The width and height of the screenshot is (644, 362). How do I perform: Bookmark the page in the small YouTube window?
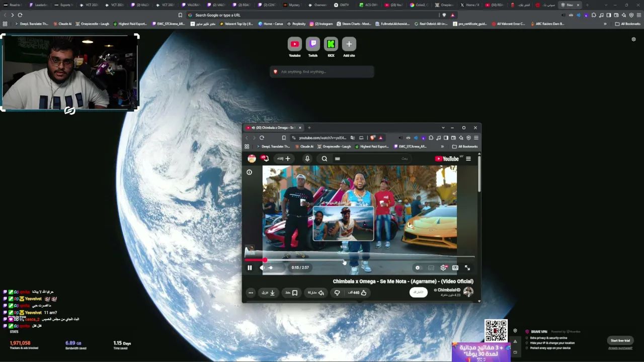coord(284,138)
